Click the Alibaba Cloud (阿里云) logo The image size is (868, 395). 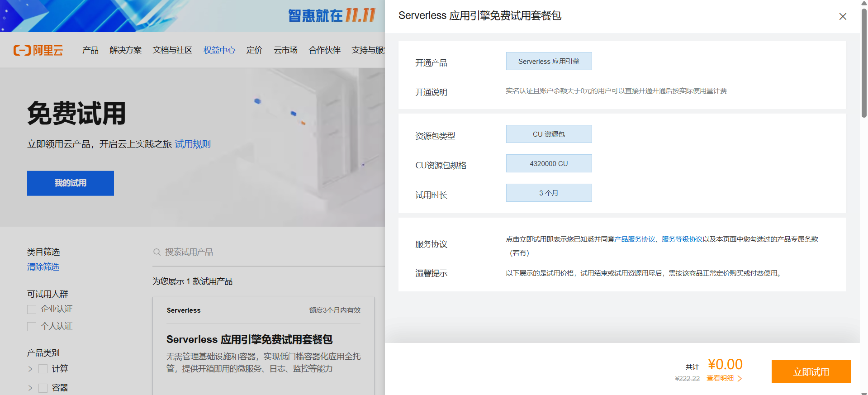pyautogui.click(x=38, y=50)
